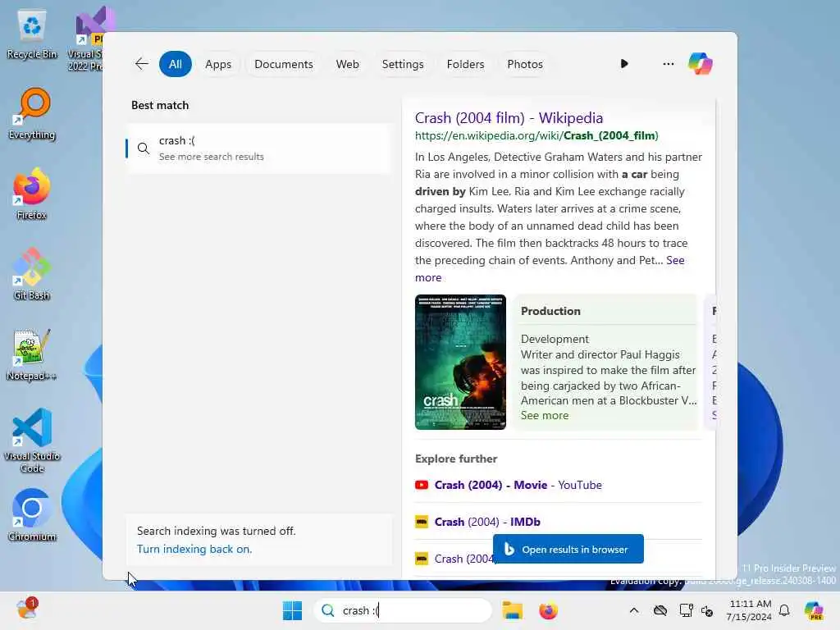Open Crash (2004) - Movie YouTube link
This screenshot has height=630, width=840.
point(518,485)
